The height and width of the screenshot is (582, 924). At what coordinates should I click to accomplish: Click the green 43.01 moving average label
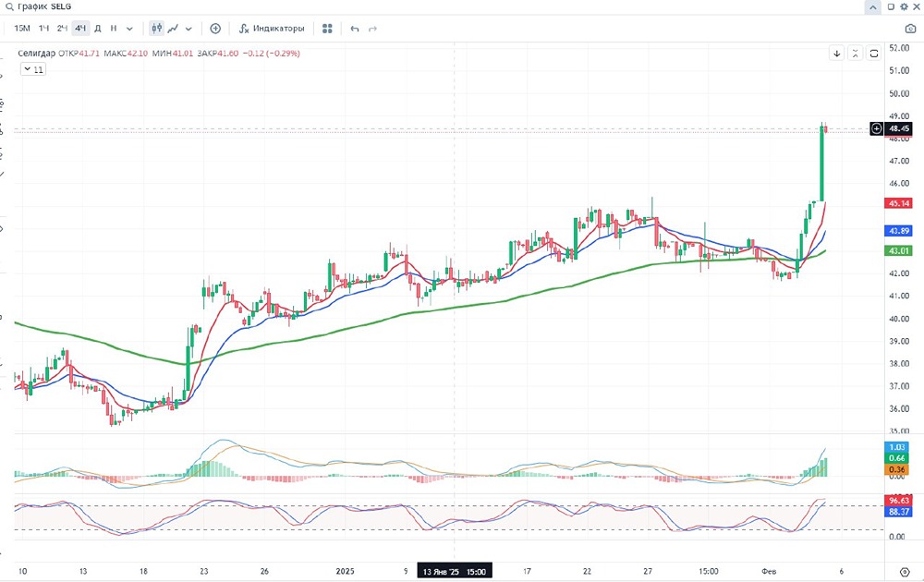pos(899,251)
